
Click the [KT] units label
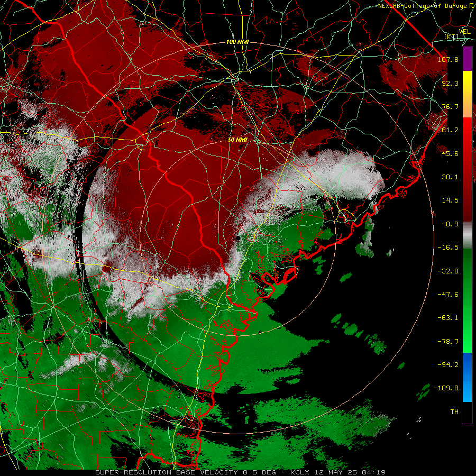click(452, 36)
